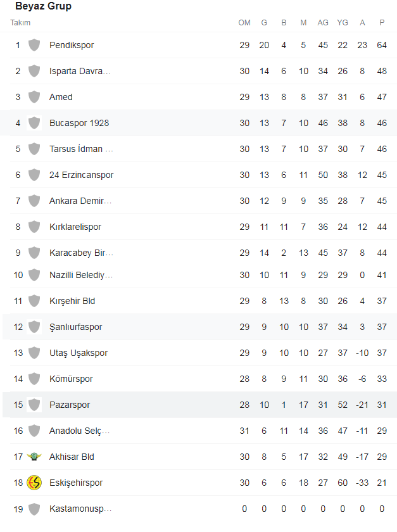Click the Akhisar Bld club logo
This screenshot has width=397, height=532.
(x=34, y=457)
